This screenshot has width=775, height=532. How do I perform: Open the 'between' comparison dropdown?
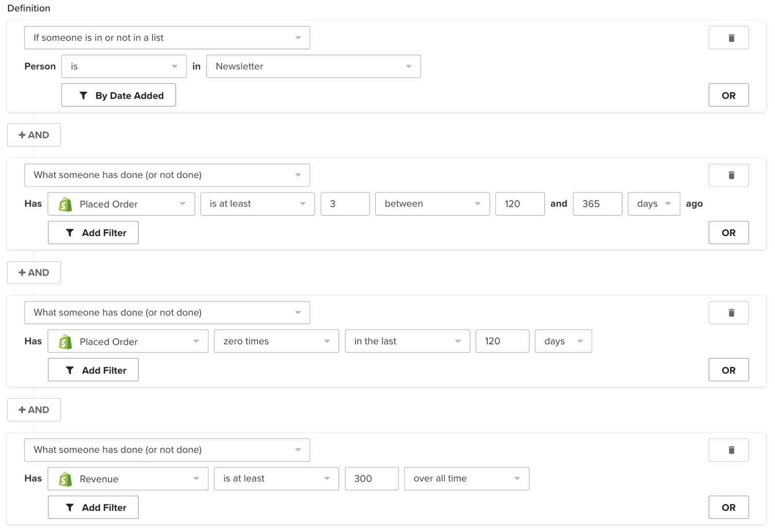click(x=432, y=204)
